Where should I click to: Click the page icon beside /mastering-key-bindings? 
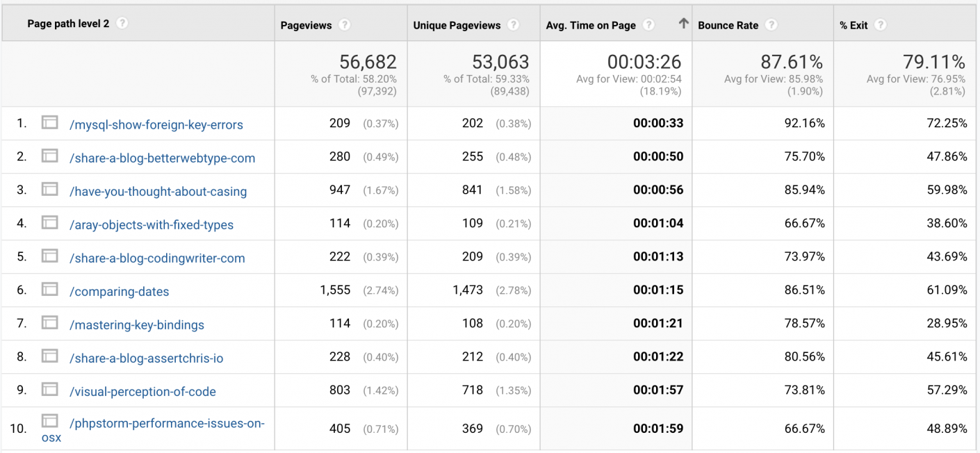[x=49, y=322]
